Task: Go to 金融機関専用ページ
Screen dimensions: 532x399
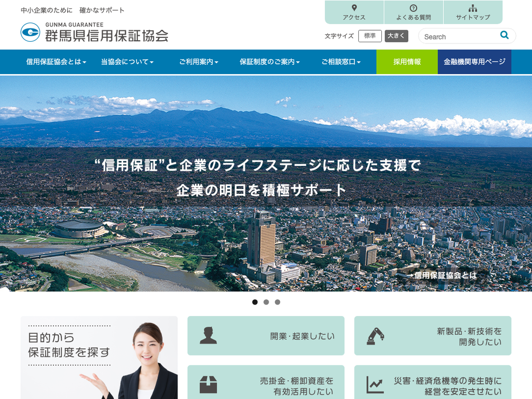Action: click(474, 62)
